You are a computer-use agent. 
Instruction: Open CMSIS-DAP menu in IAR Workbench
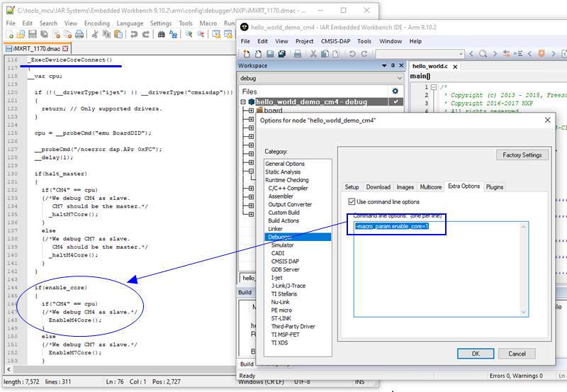[335, 41]
